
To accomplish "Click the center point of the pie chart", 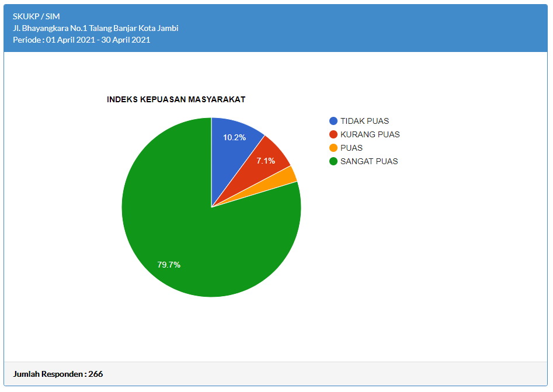I will 211,207.
